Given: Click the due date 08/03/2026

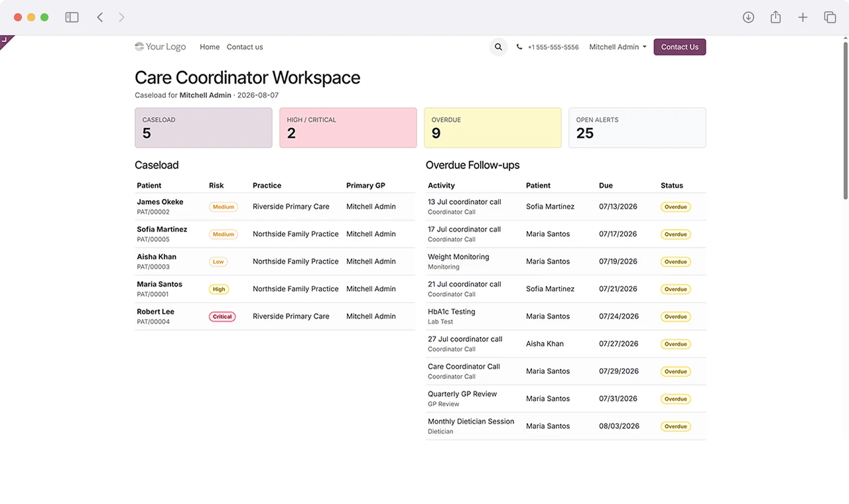Looking at the screenshot, I should click(x=619, y=426).
